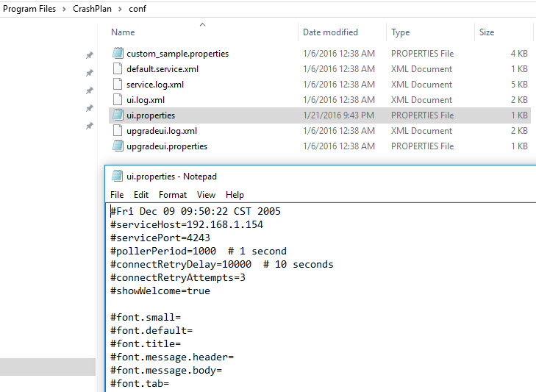The width and height of the screenshot is (536, 392).
Task: Click the pin icon beside upgradeui.log.xml row
Action: (90, 126)
